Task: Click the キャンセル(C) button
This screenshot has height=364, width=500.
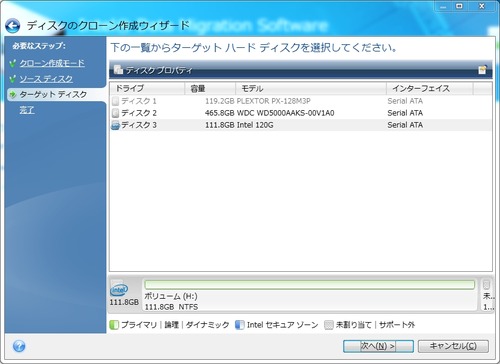Action: 453,346
